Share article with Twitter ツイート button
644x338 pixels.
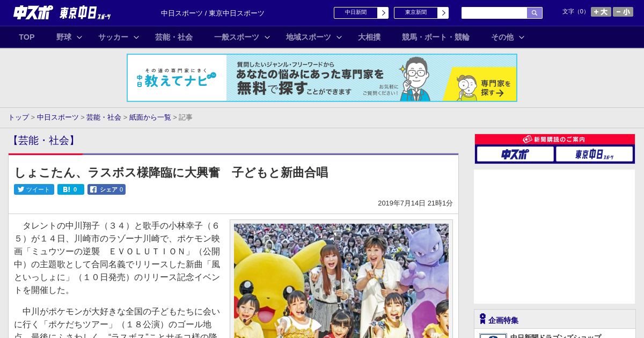click(34, 189)
